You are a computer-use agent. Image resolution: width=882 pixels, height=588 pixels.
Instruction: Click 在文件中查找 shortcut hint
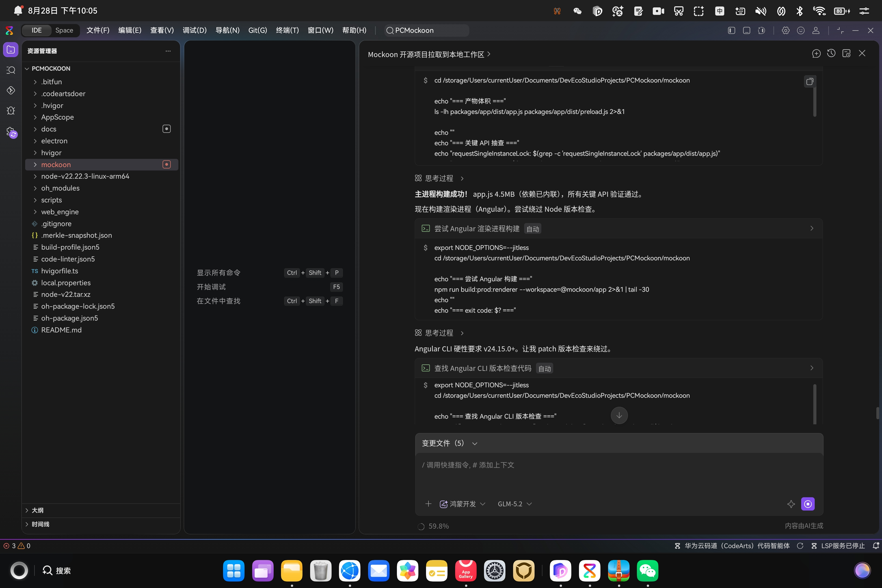[x=219, y=301]
